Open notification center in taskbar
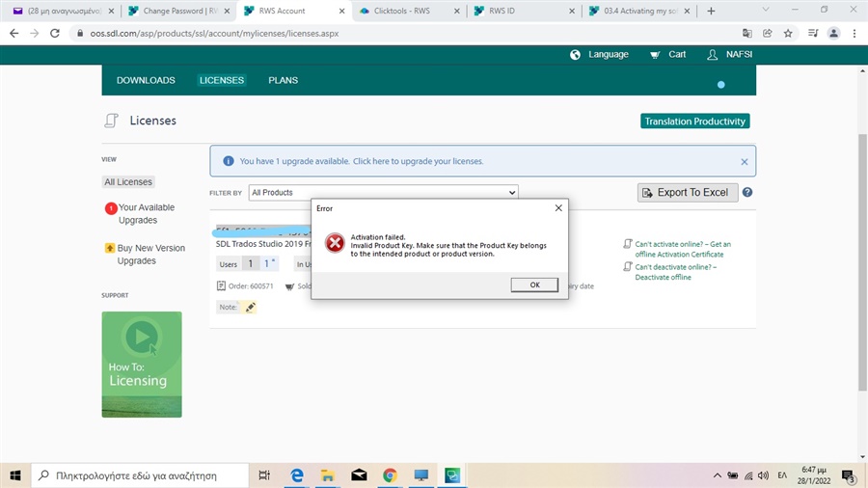Viewport: 868px width, 488px height. pyautogui.click(x=849, y=475)
